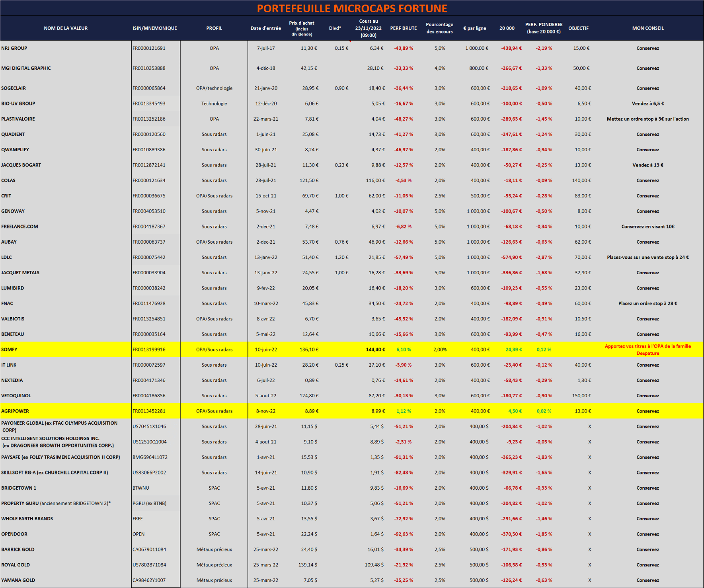The image size is (704, 588).
Task: Click the Divd* column header
Action: tap(335, 28)
